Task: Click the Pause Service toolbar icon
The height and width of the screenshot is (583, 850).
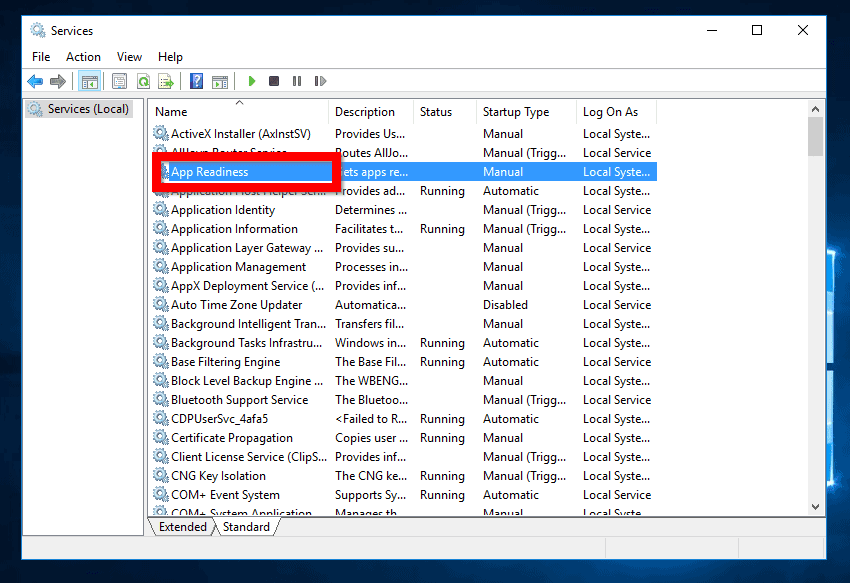Action: coord(297,81)
